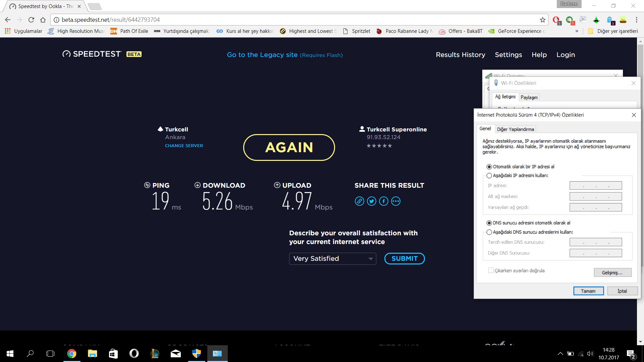
Task: Open more sharing options icon
Action: (396, 201)
